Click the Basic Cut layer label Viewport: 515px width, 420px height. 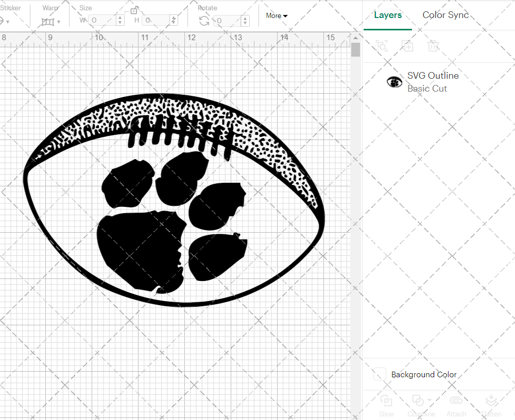point(427,89)
